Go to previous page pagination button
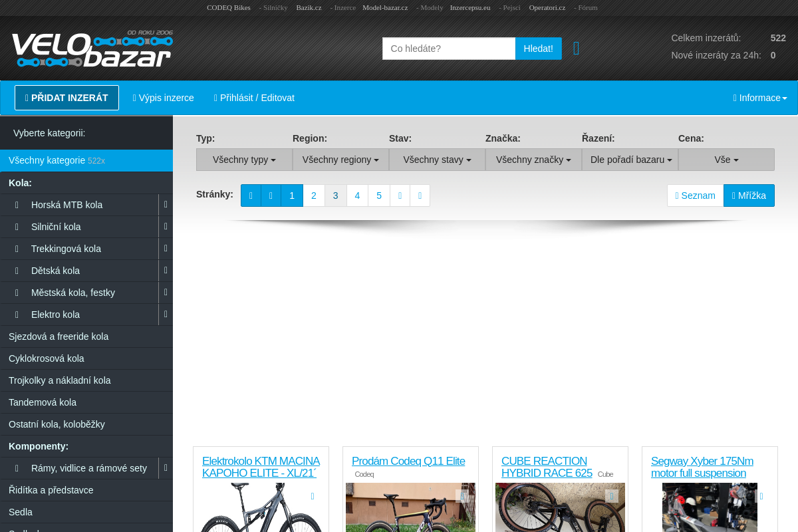The height and width of the screenshot is (532, 798). click(271, 196)
